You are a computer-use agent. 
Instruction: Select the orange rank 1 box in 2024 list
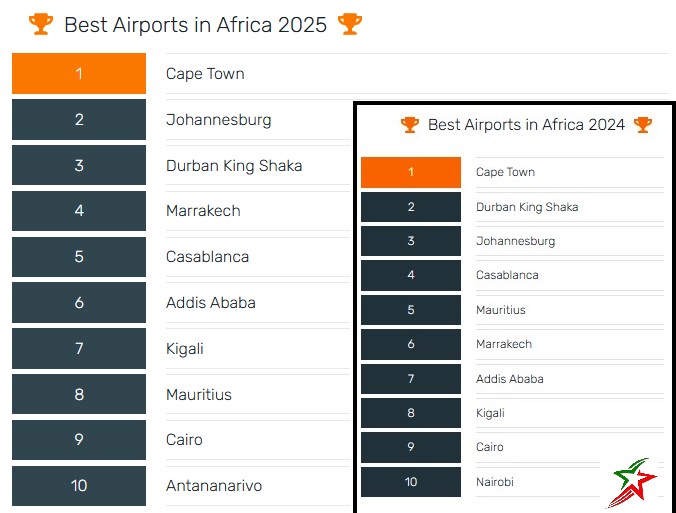(x=411, y=172)
